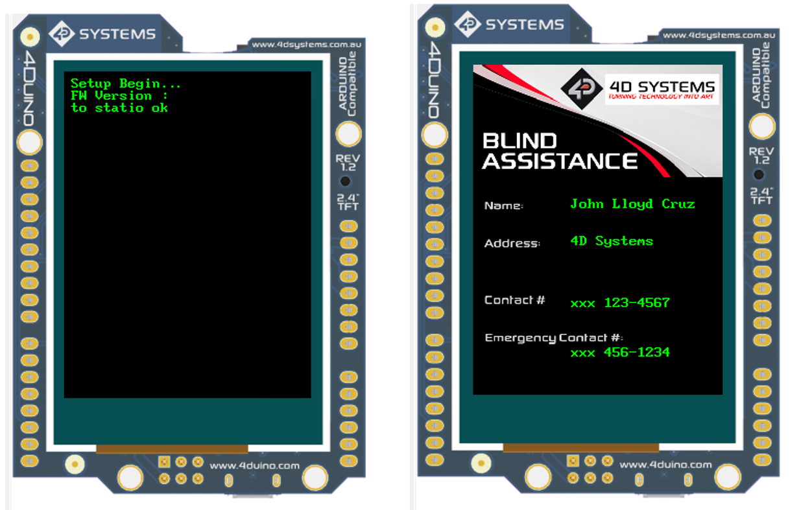
Task: Select contact number xxx 123-4567
Action: [x=619, y=303]
